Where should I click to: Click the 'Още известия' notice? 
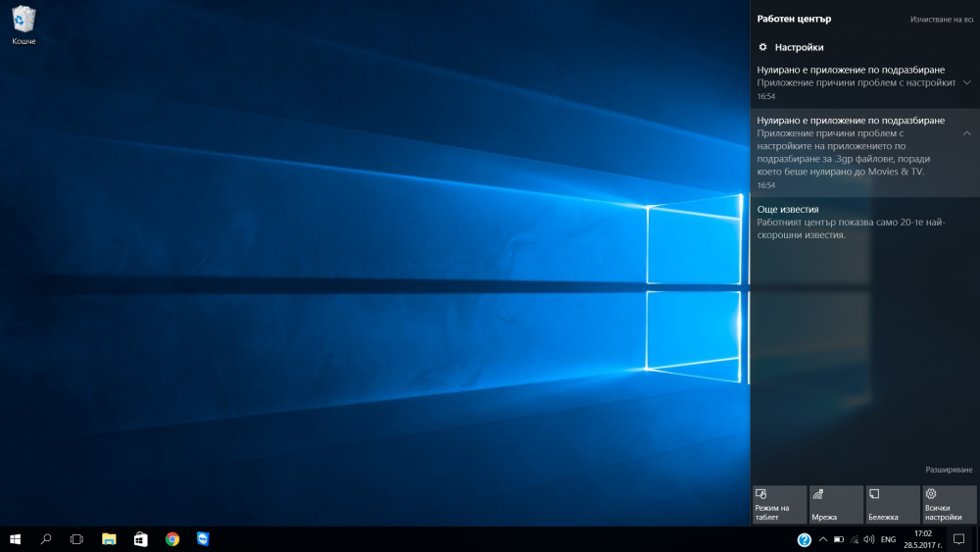pyautogui.click(x=865, y=222)
